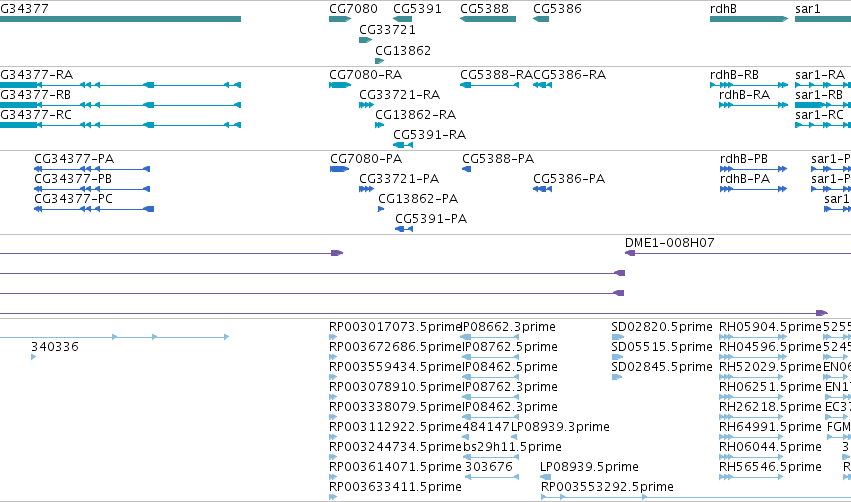Viewport: 851px width, 502px height.
Task: Select EST SD05515.5prime
Action: 618,358
